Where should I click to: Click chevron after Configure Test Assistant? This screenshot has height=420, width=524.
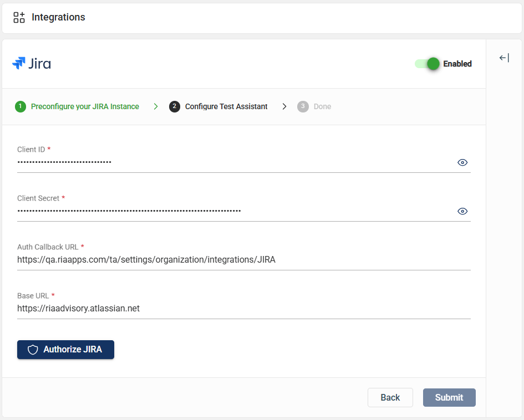tap(284, 106)
